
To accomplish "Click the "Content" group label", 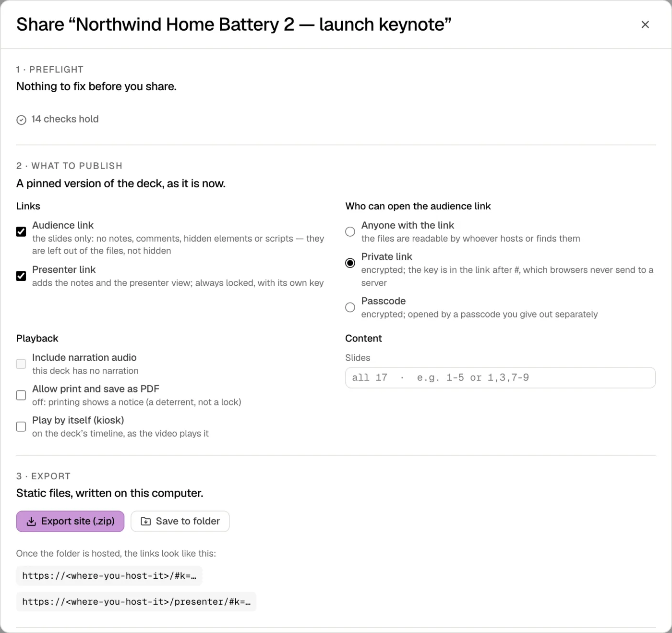I will click(x=364, y=338).
